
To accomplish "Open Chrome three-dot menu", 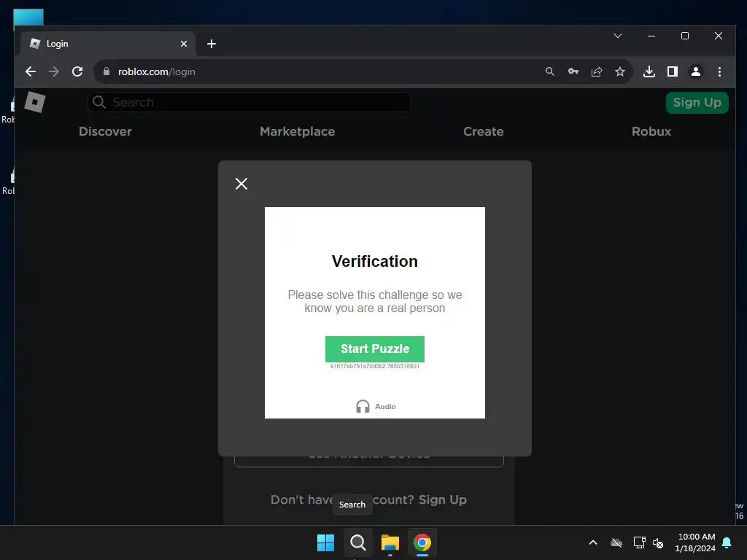I will 719,71.
